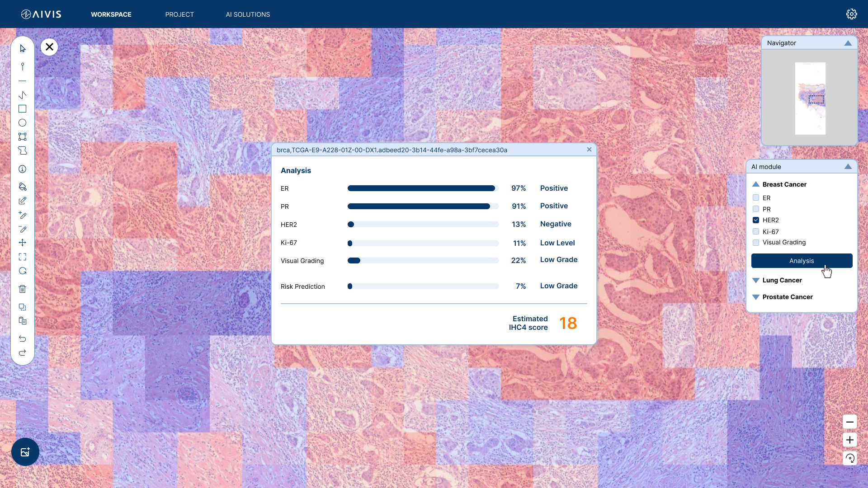This screenshot has height=488, width=868.
Task: Enable the Visual Grading checkbox
Action: 756,243
